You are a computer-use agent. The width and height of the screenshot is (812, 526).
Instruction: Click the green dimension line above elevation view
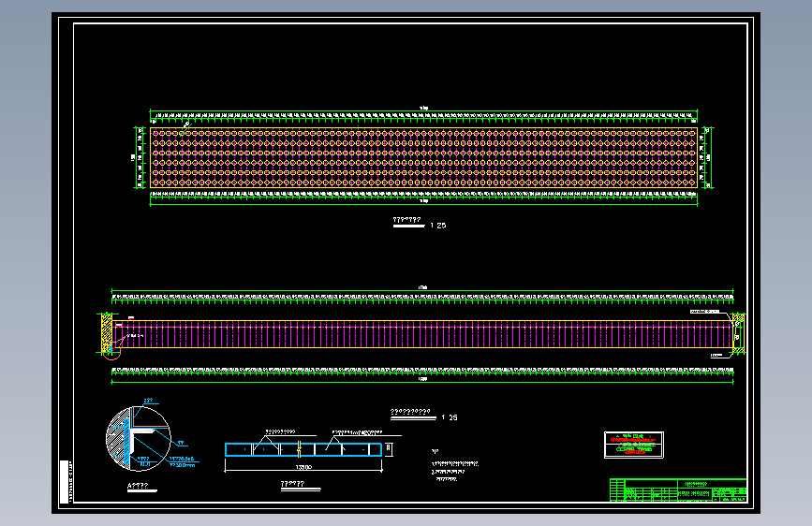point(421,290)
